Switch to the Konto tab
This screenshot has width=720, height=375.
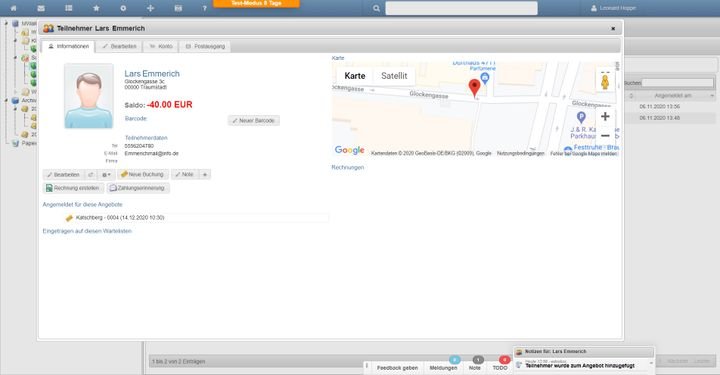click(x=161, y=46)
